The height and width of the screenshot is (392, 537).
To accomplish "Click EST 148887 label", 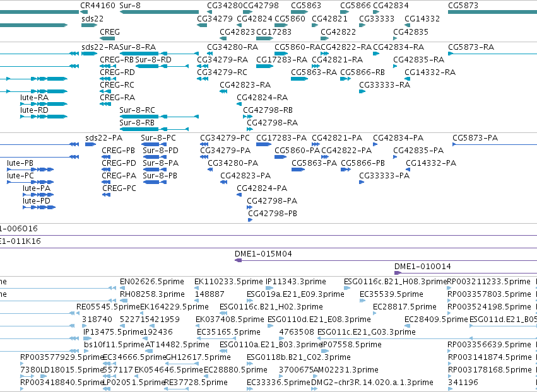I will tap(209, 294).
